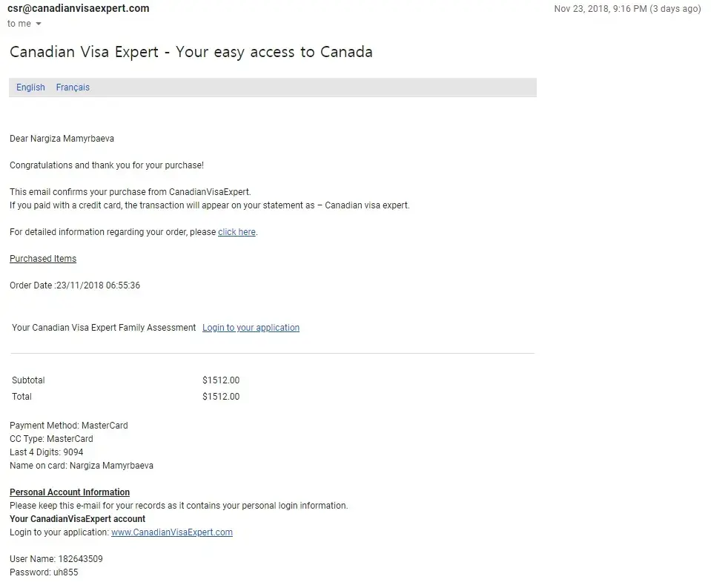Click sender address csr@canadianvisaexpert.com
This screenshot has width=711, height=588.
(78, 8)
